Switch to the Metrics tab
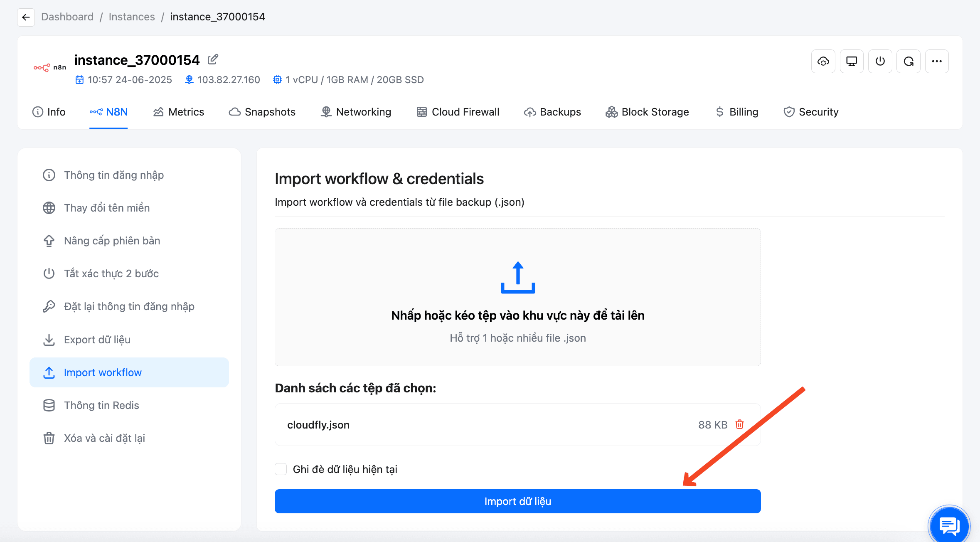980x542 pixels. 179,112
